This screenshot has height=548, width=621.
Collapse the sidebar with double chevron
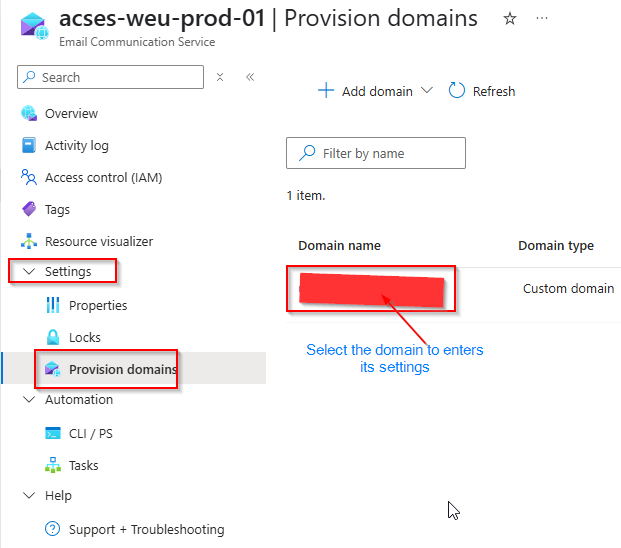pos(250,77)
